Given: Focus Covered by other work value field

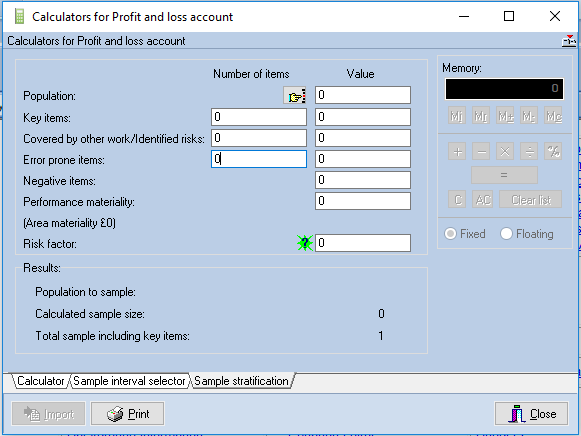Looking at the screenshot, I should [x=363, y=138].
